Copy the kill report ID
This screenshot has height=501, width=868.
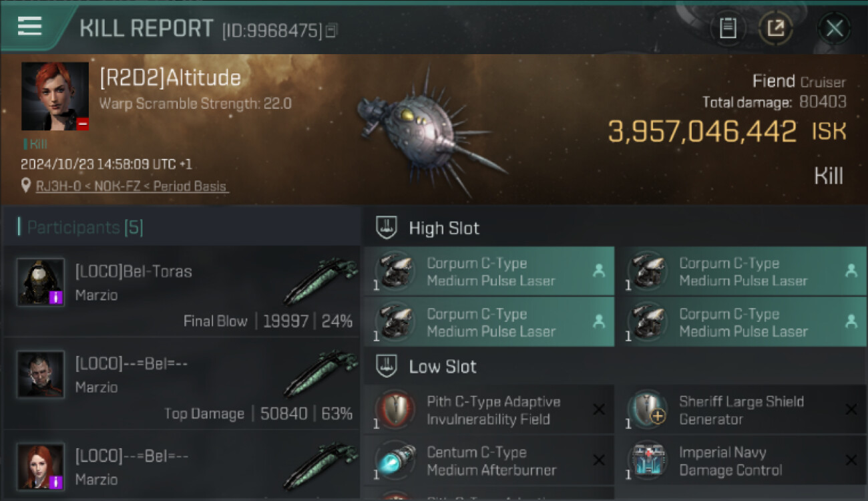point(332,30)
